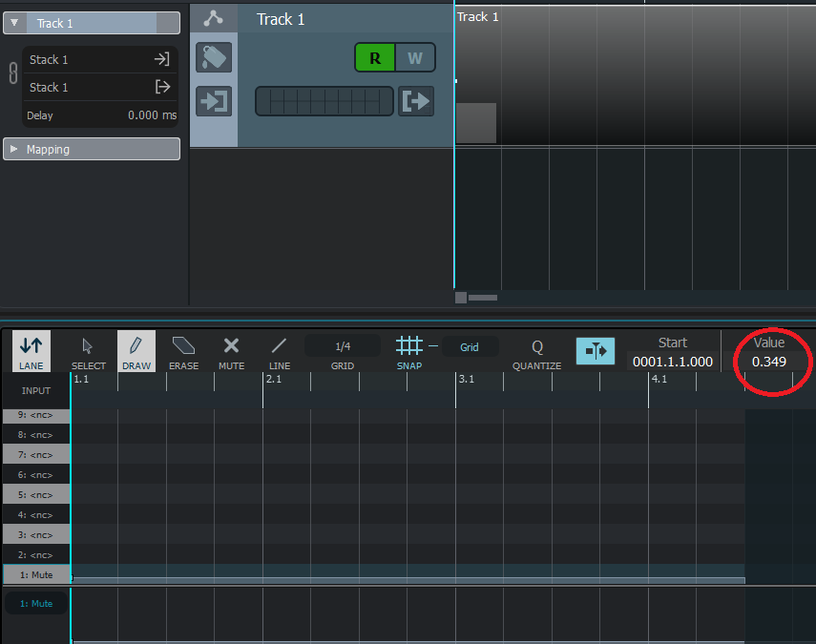Select the MUTE tool
The height and width of the screenshot is (644, 816).
pos(231,351)
